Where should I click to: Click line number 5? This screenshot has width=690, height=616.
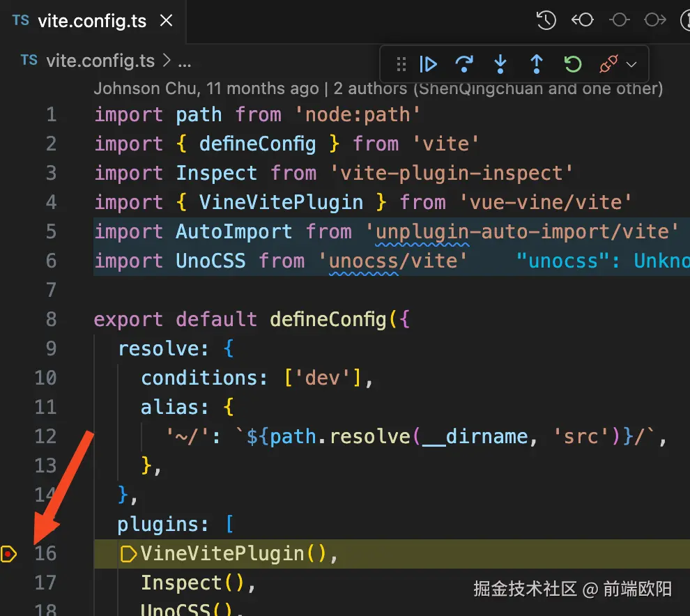52,231
